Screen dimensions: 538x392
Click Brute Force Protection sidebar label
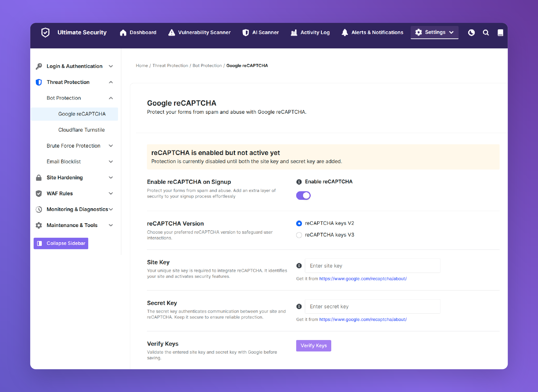click(73, 146)
